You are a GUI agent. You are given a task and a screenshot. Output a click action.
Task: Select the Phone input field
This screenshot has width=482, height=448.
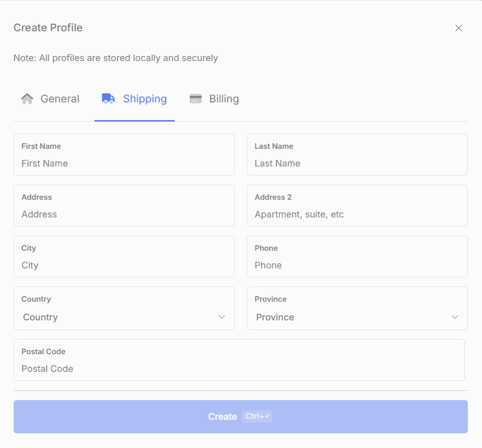(357, 257)
